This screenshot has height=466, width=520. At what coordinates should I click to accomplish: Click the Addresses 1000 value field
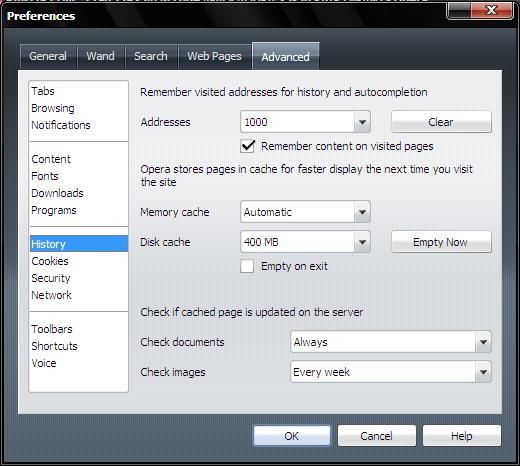[x=297, y=122]
